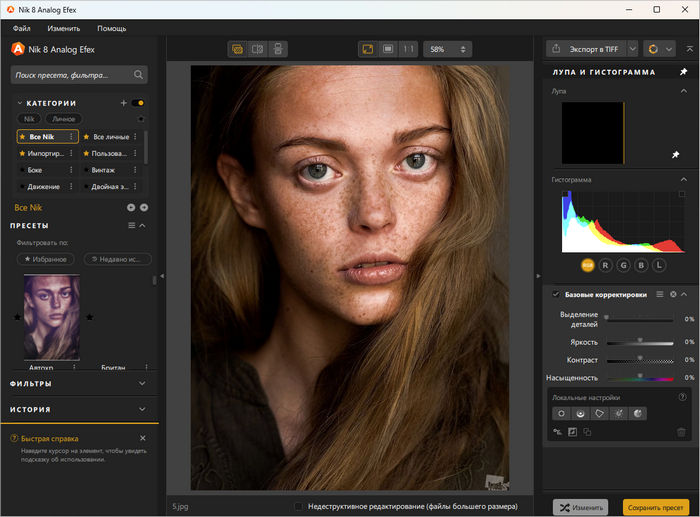
Task: Show the red histogram channel
Action: (605, 266)
